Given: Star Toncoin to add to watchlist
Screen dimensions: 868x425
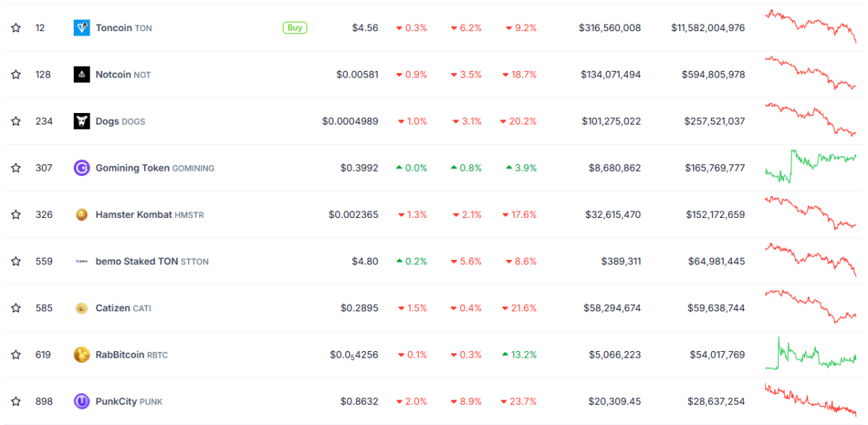Looking at the screenshot, I should (16, 28).
